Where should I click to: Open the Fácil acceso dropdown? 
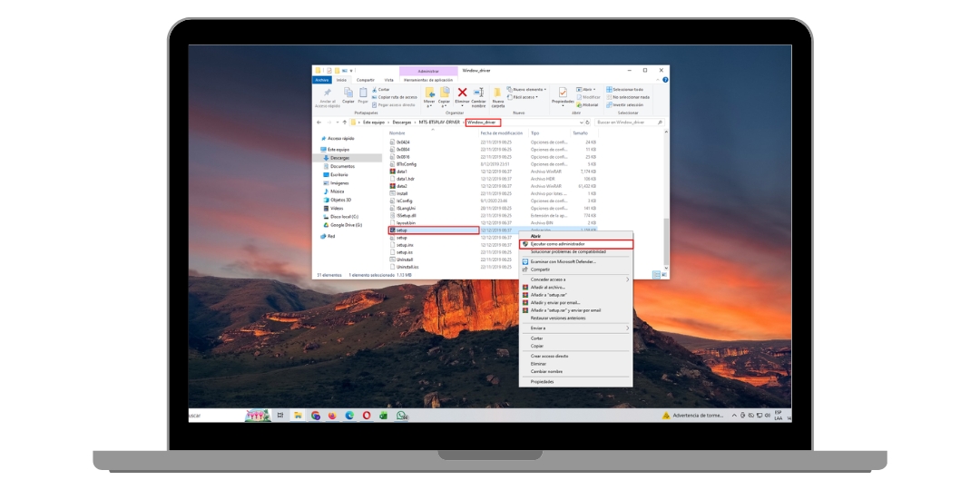point(526,97)
